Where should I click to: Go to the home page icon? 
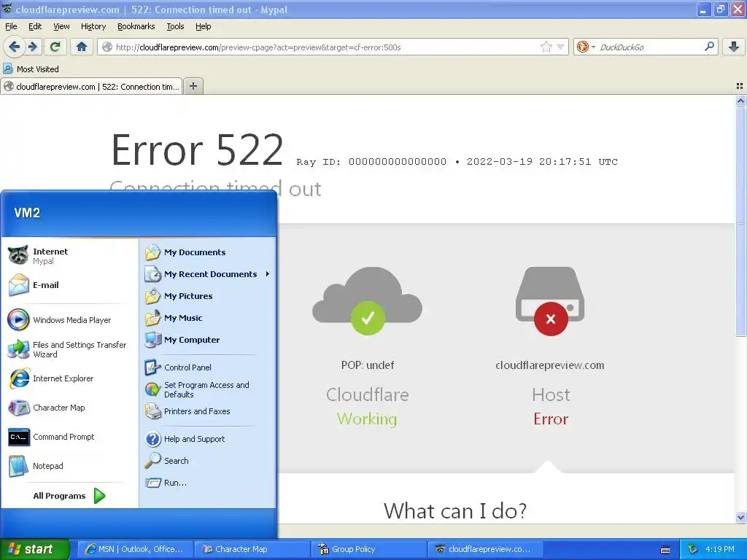click(x=82, y=47)
